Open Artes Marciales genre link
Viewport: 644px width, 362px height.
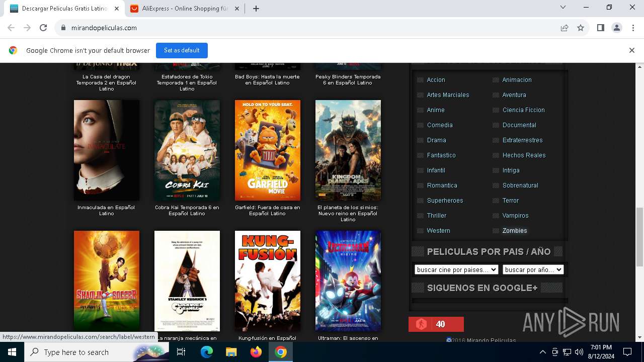[x=448, y=95]
